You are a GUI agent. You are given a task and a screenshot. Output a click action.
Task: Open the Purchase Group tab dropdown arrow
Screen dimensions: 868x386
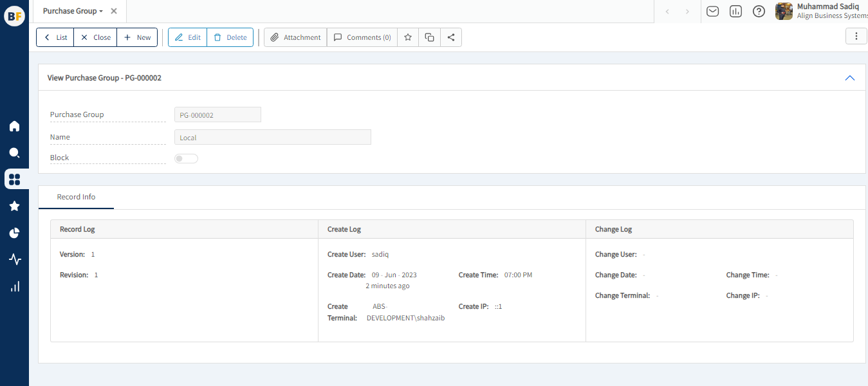pyautogui.click(x=101, y=12)
